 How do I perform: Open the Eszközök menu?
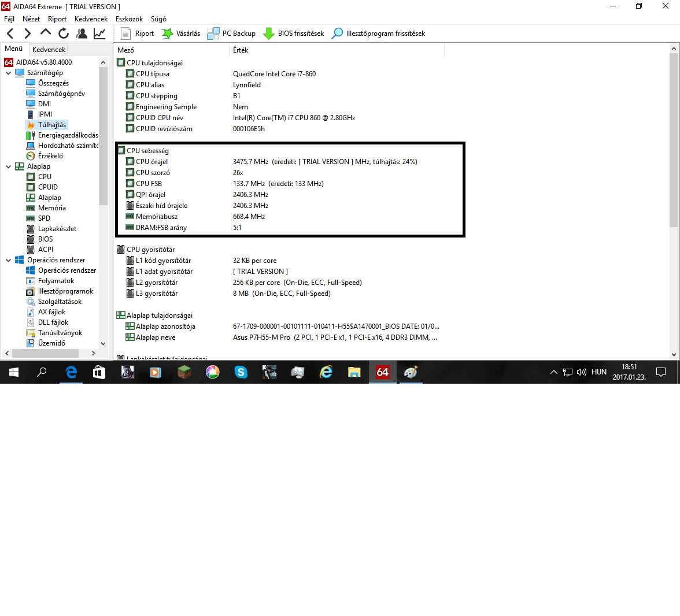[130, 19]
